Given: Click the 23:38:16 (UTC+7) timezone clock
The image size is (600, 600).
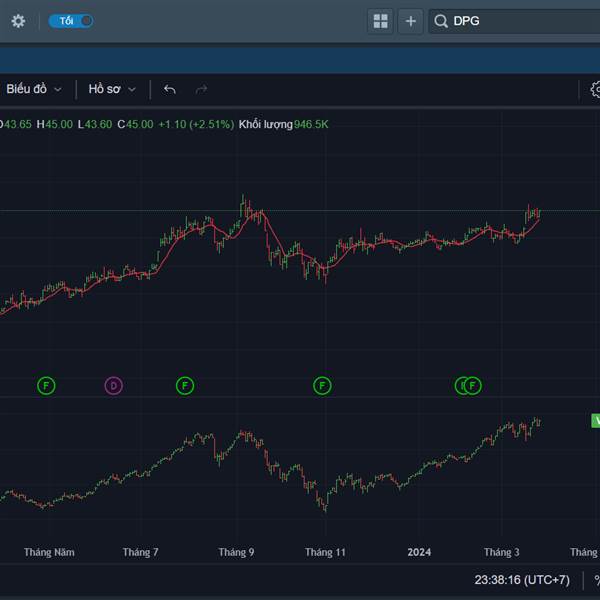Looking at the screenshot, I should tap(522, 580).
